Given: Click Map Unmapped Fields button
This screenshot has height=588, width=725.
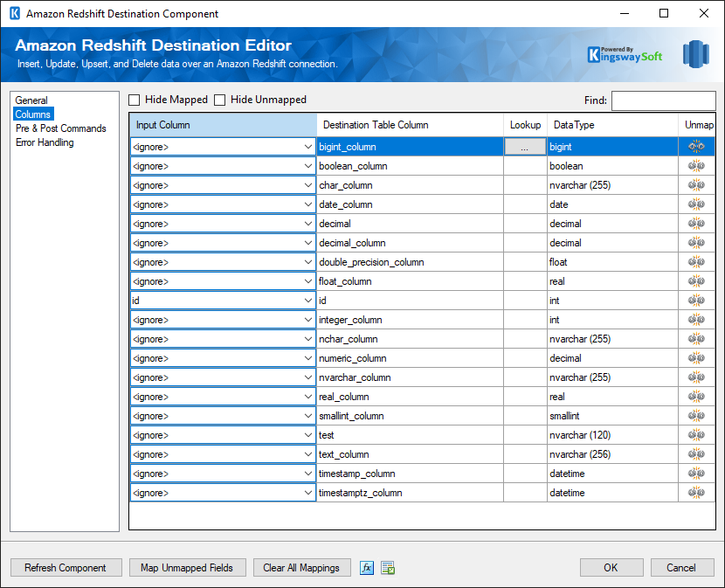Looking at the screenshot, I should coord(187,568).
